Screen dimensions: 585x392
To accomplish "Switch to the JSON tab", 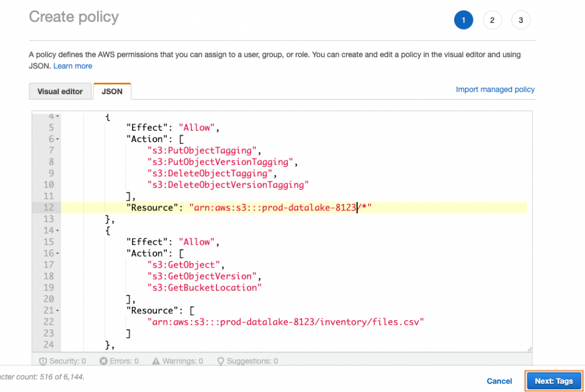I will tap(112, 91).
